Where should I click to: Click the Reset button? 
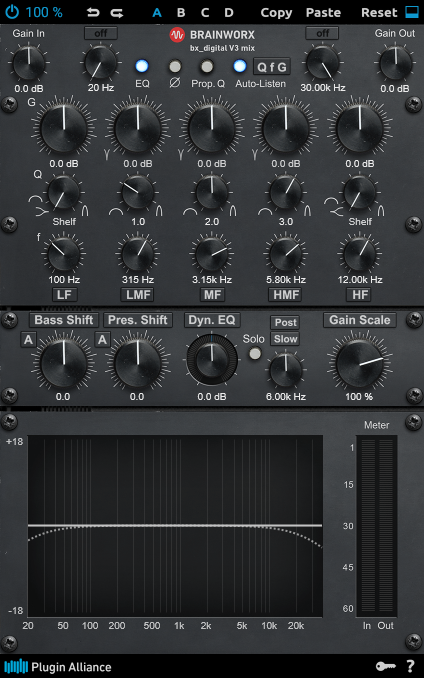click(379, 13)
